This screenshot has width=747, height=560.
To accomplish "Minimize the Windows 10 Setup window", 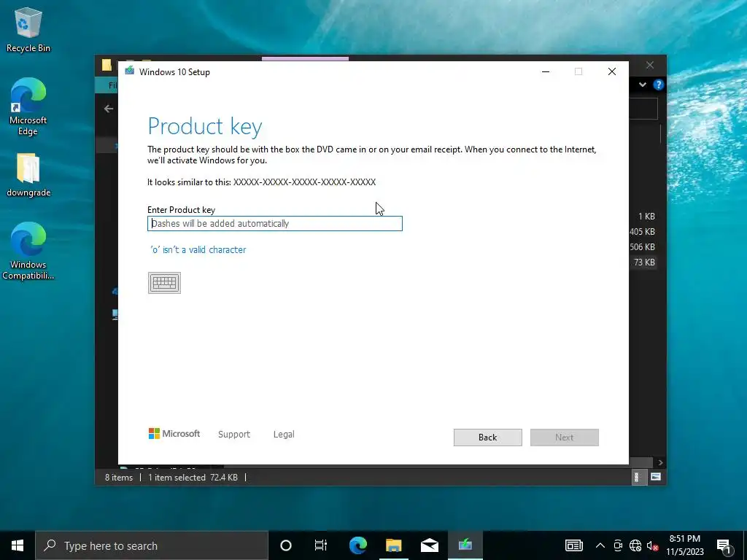I will coord(546,71).
